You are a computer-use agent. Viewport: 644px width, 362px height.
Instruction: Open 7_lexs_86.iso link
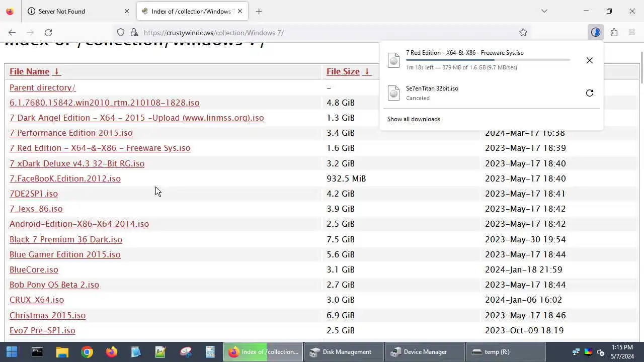36,209
